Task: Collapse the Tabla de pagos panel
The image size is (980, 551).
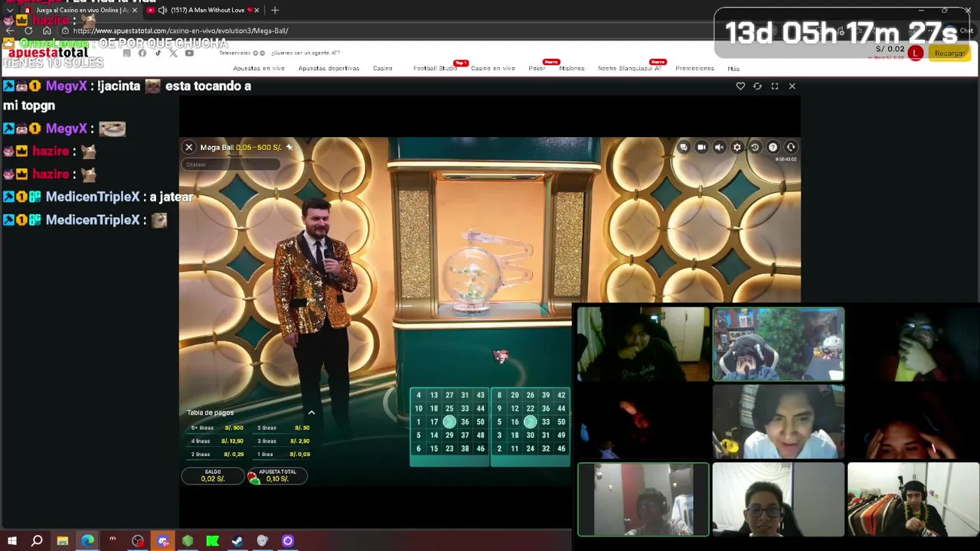Action: pyautogui.click(x=311, y=412)
